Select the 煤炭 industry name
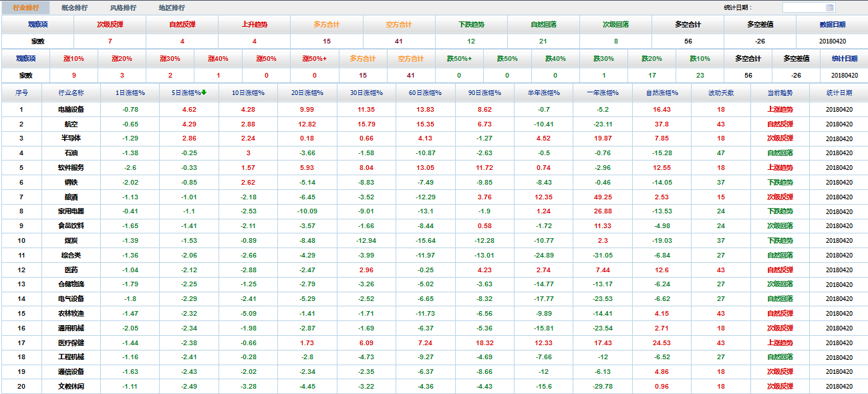This screenshot has height=394, width=868. coord(71,241)
